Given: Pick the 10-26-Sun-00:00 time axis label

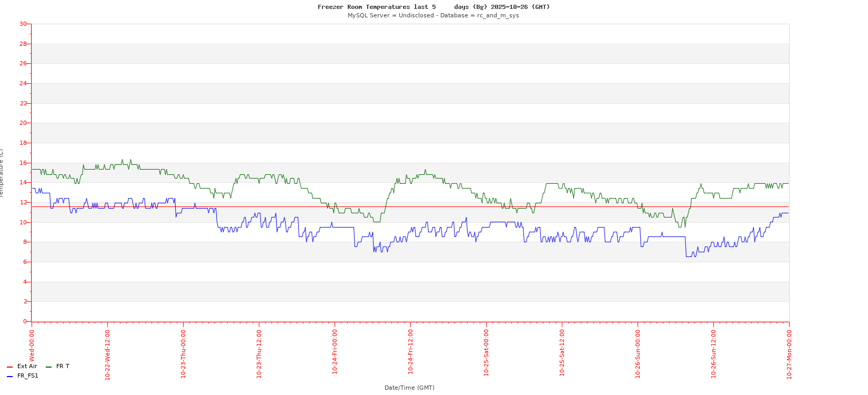Looking at the screenshot, I should coord(638,354).
